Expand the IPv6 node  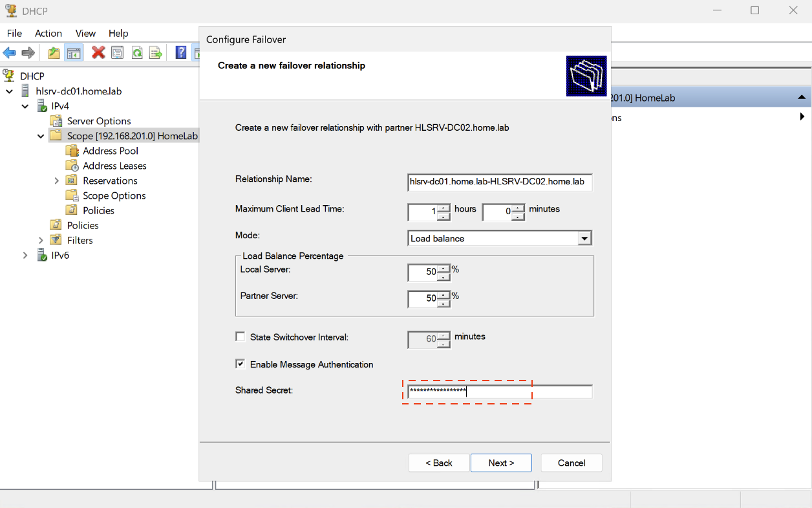tap(25, 256)
